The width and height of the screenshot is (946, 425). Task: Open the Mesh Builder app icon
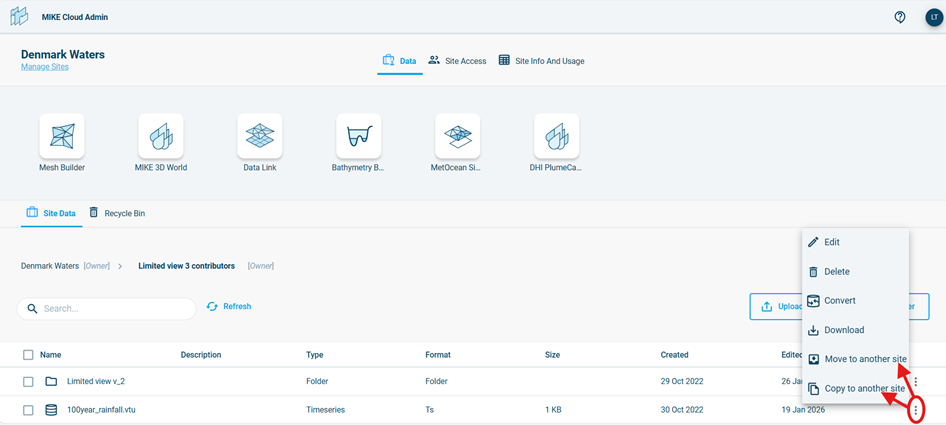(x=61, y=136)
